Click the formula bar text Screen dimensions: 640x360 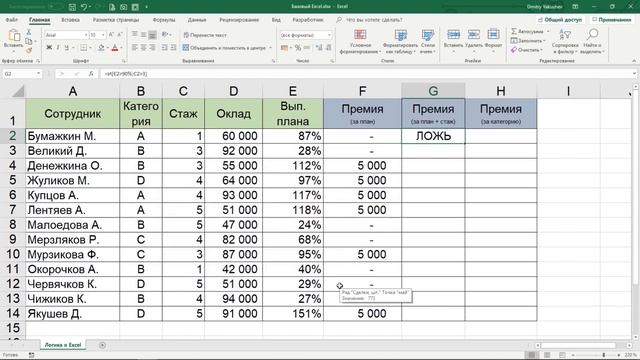[x=125, y=74]
